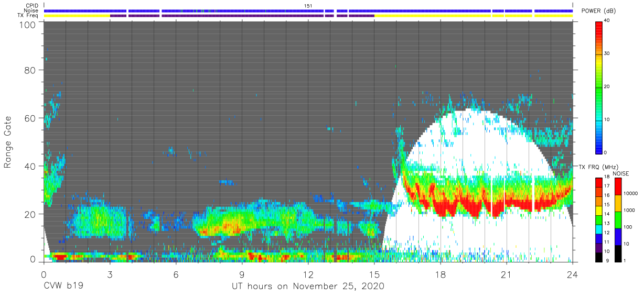Click the power colorbar tick 30
644x297 pixels.
(608, 54)
